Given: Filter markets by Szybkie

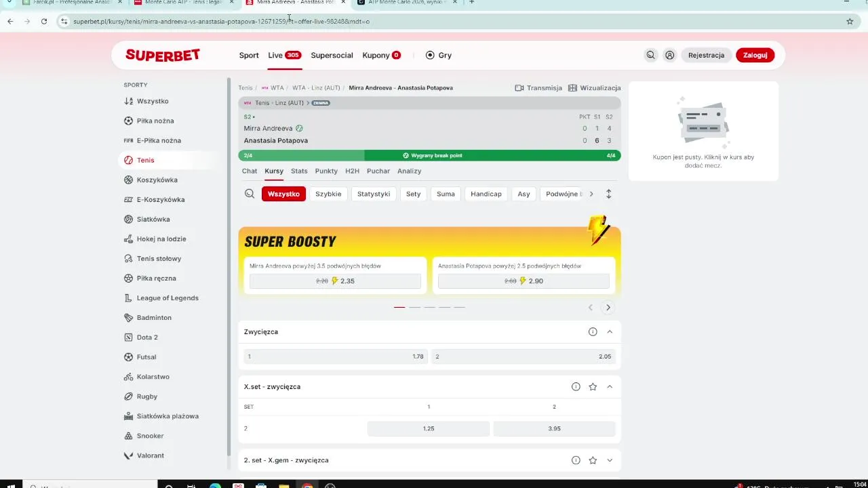Looking at the screenshot, I should tap(328, 194).
